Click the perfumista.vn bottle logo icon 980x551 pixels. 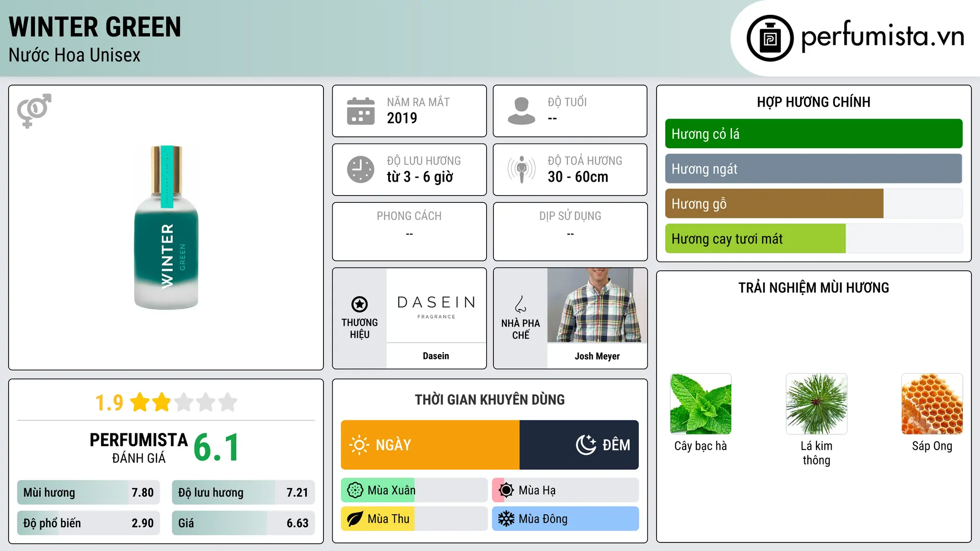click(770, 38)
